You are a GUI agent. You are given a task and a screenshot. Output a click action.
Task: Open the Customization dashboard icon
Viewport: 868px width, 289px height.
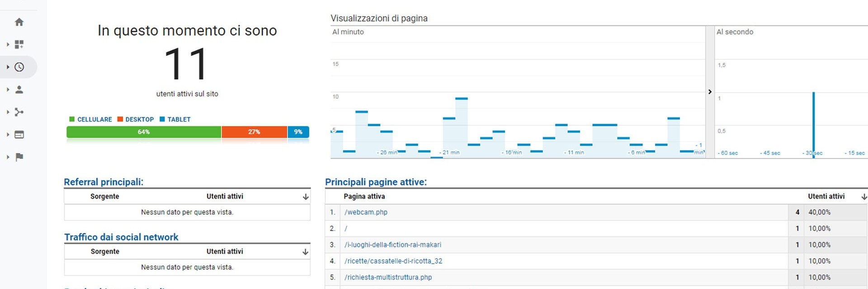click(19, 44)
